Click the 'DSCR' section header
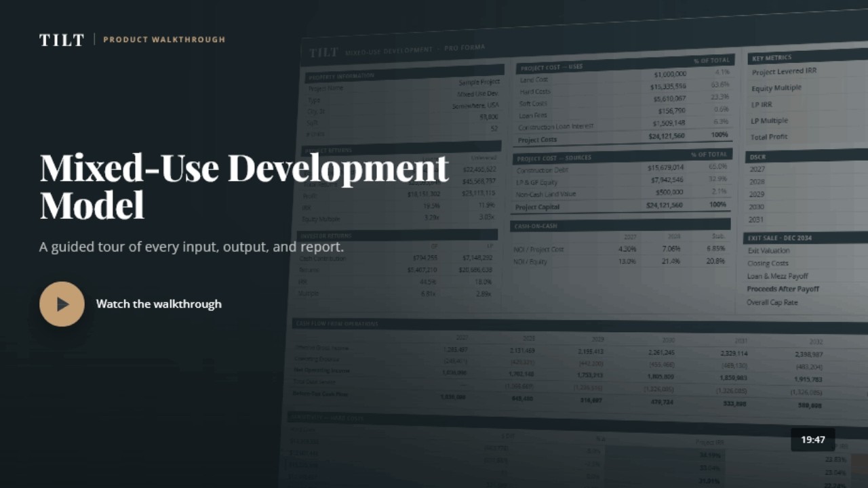Viewport: 868px width, 488px height. [757, 157]
